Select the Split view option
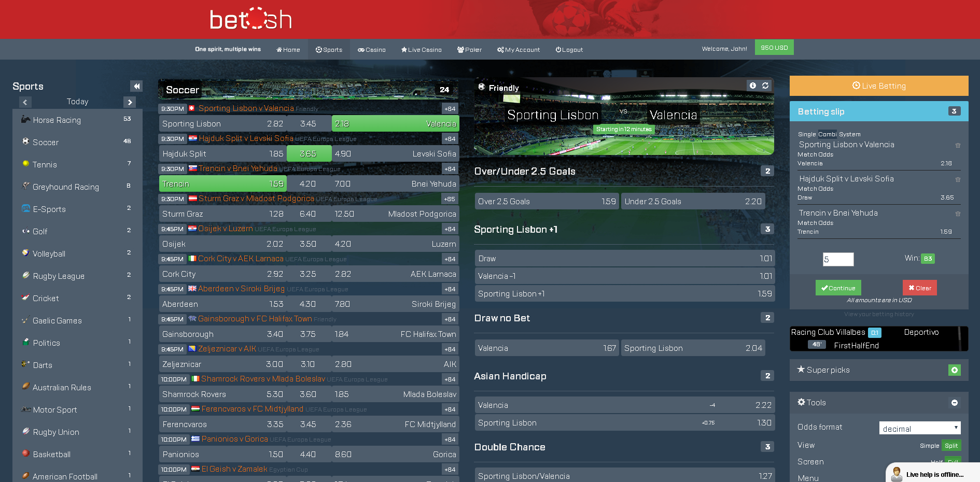980x482 pixels. [951, 446]
